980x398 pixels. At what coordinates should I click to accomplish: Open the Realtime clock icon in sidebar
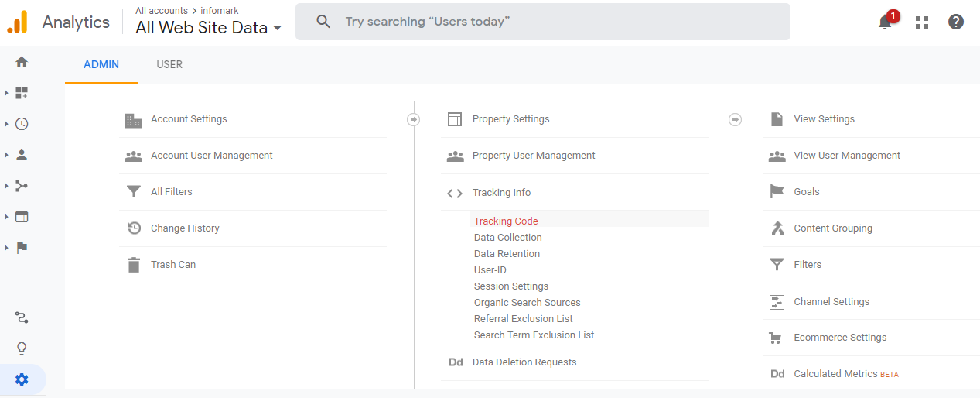pos(22,124)
